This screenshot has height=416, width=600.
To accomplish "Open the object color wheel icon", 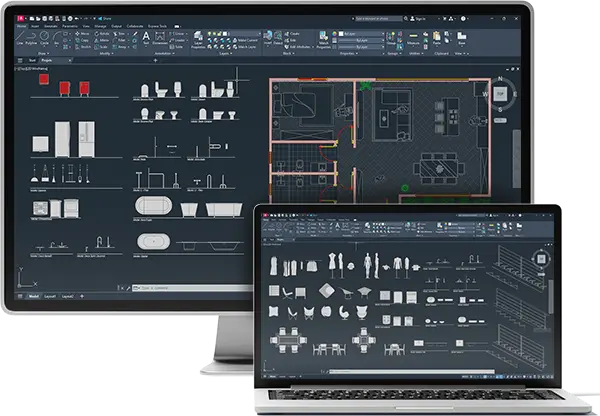I will point(334,34).
